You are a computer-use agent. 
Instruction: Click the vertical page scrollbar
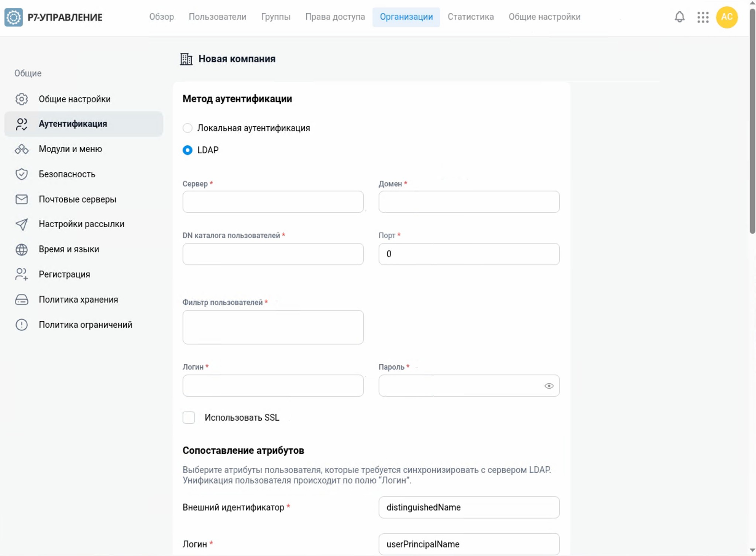752,120
